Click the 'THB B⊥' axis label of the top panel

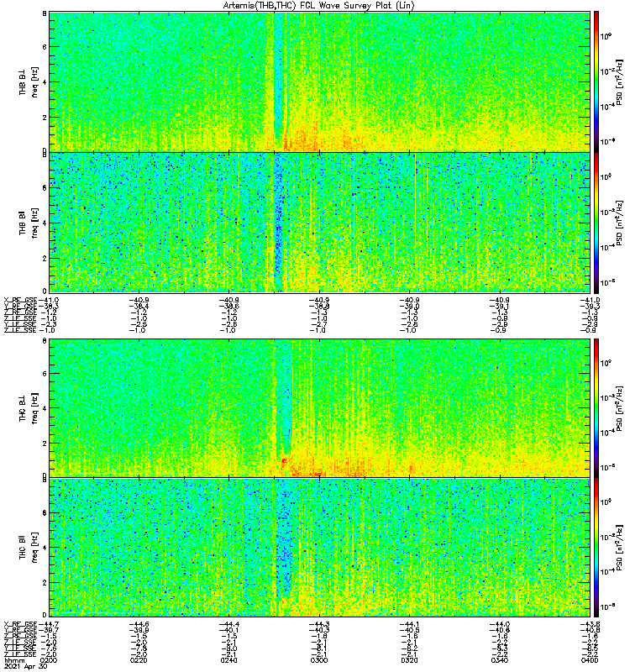23,81
